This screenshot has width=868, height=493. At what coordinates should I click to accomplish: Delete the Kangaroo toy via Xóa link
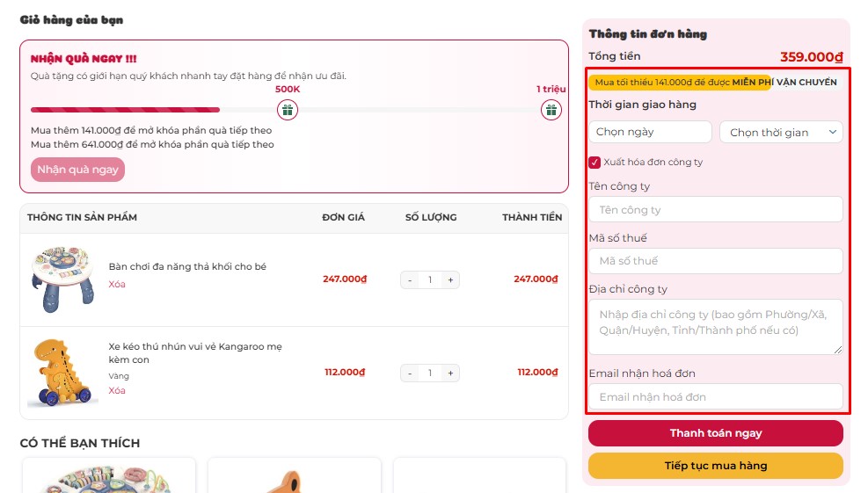(117, 391)
